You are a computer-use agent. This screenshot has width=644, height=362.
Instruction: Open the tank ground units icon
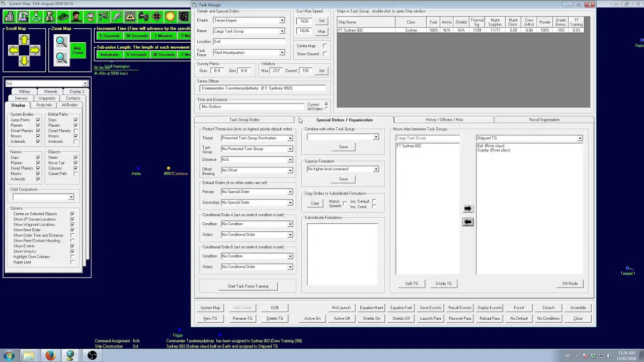63,17
